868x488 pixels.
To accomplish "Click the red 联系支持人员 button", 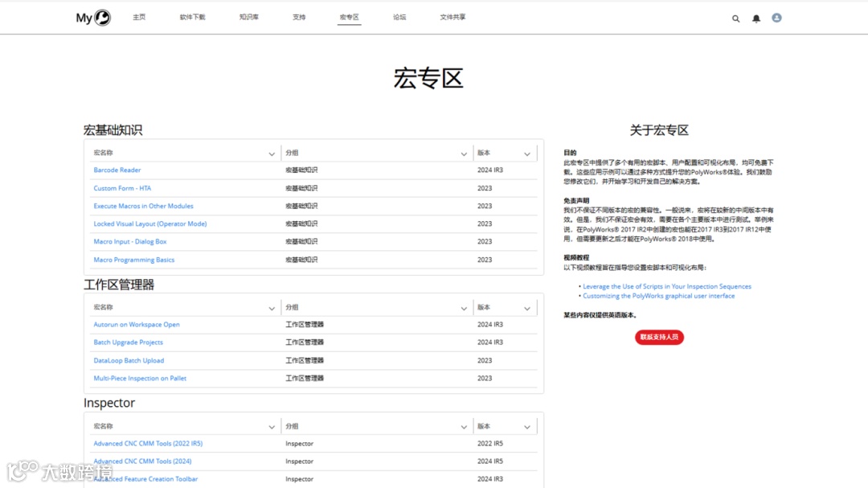I will coord(659,337).
